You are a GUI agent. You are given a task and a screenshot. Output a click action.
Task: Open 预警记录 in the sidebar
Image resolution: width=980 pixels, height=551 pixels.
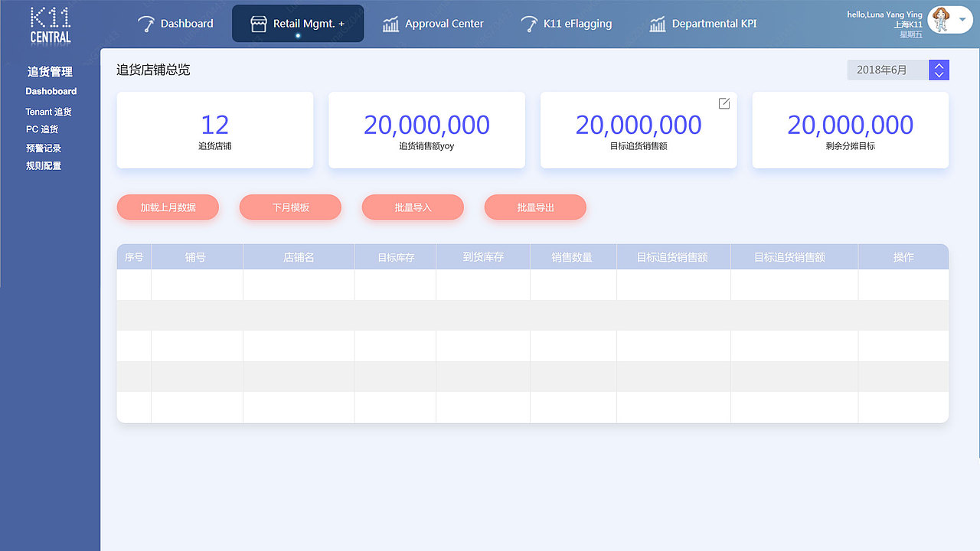pos(44,148)
